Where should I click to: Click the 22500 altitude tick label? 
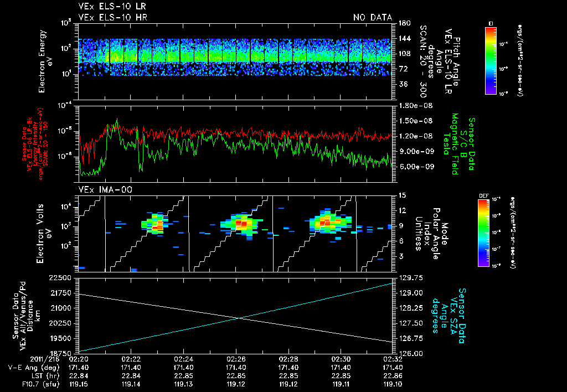point(60,278)
